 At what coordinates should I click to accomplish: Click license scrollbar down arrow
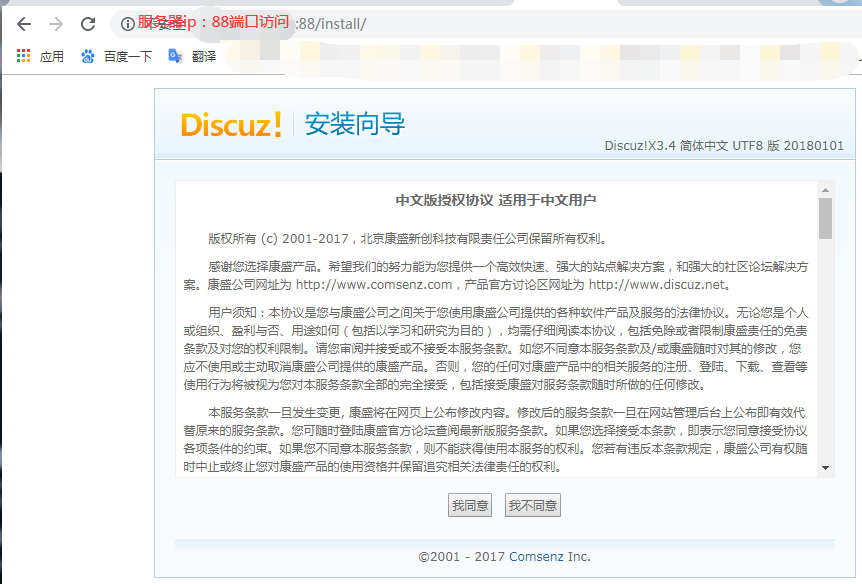point(825,468)
